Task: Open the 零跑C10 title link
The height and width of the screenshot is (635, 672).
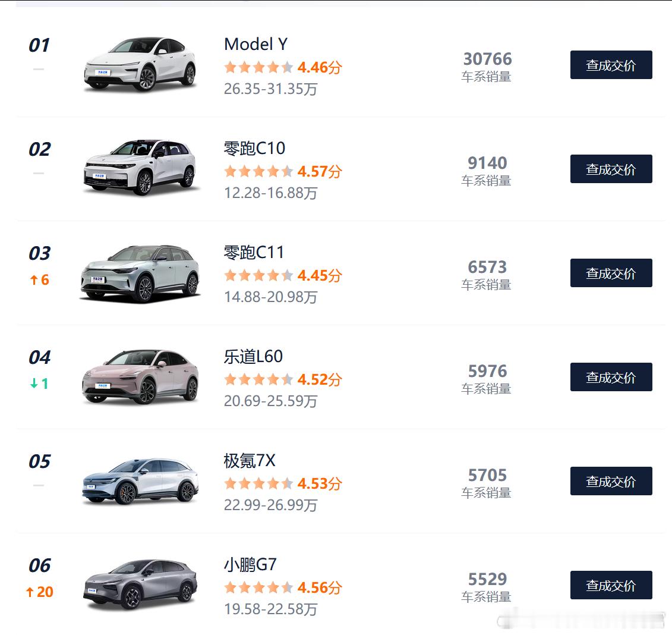Action: point(254,149)
